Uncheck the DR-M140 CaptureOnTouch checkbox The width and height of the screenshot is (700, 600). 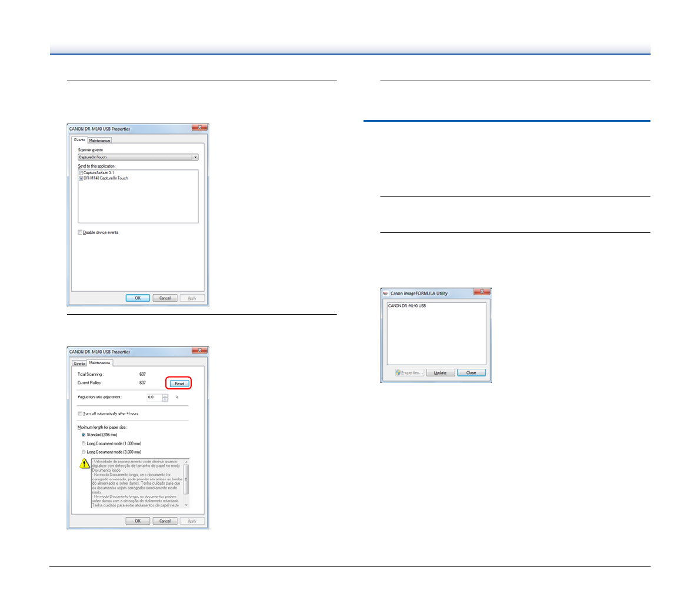(x=81, y=178)
